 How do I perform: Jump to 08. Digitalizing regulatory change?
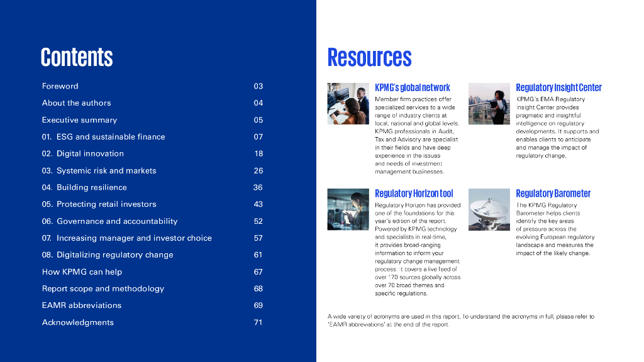108,255
